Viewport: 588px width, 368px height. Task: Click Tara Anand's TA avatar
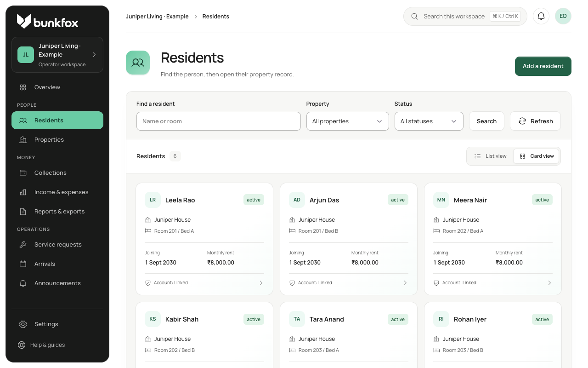tap(297, 319)
